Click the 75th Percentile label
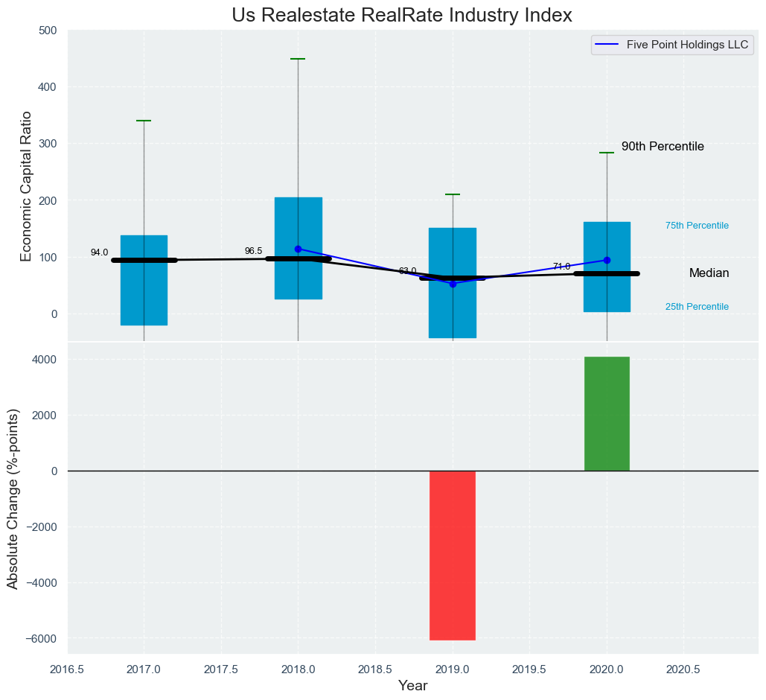Screen dimensions: 766x700 (697, 226)
